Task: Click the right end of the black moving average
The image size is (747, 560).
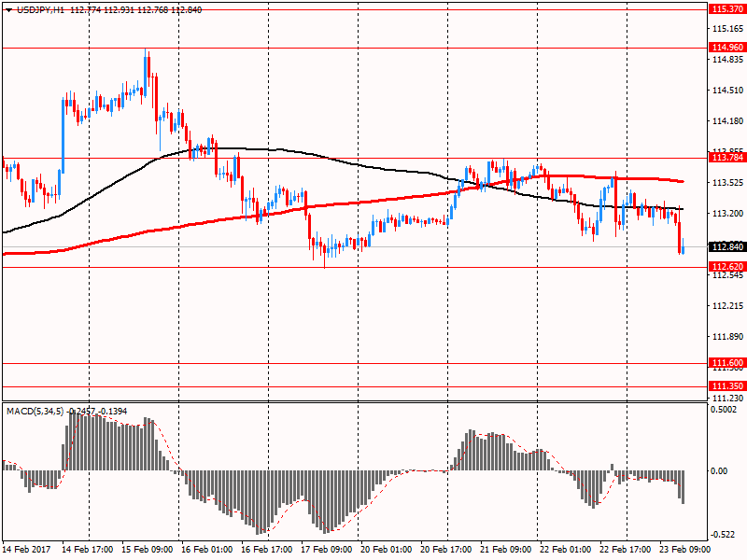Action: pos(683,209)
